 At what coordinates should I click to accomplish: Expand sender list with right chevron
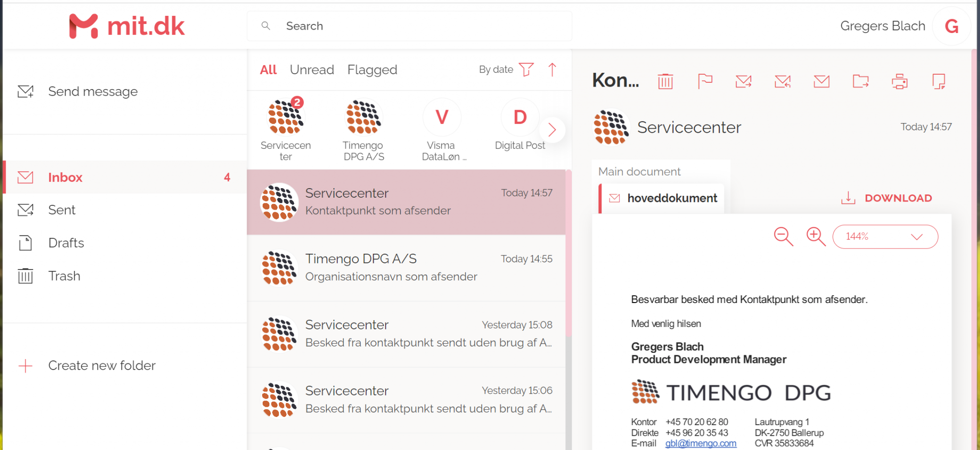(552, 130)
